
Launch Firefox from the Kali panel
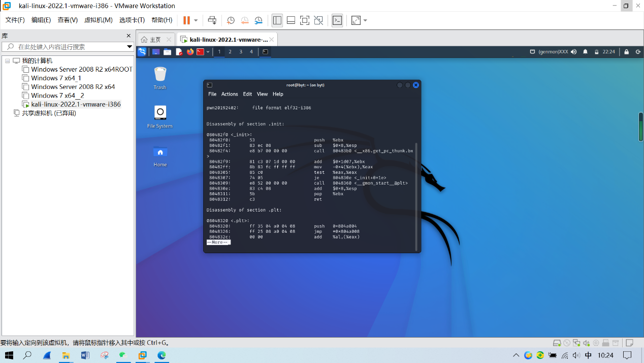[190, 52]
